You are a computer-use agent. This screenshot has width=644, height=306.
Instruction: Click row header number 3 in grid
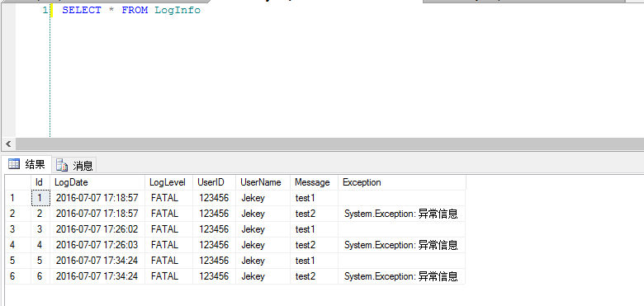18,229
